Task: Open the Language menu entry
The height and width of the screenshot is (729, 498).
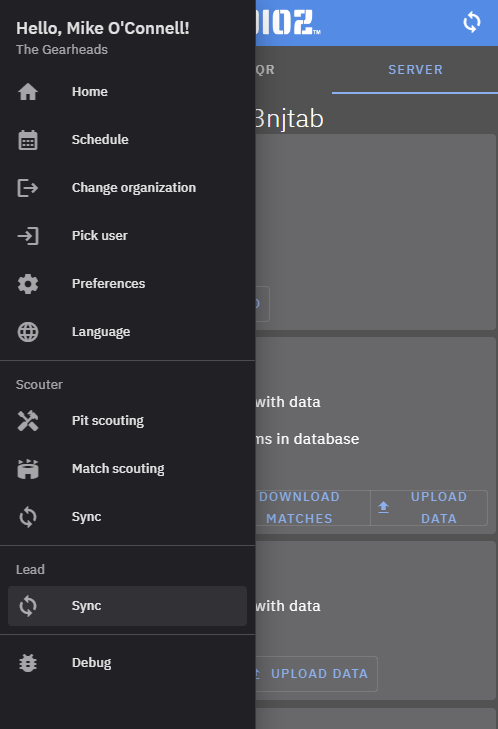Action: 127,332
